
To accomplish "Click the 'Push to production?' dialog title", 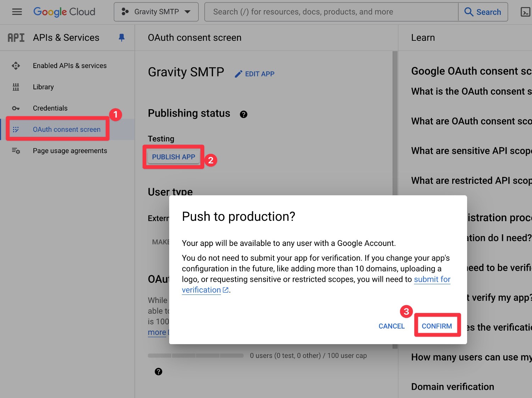I will pos(238,217).
